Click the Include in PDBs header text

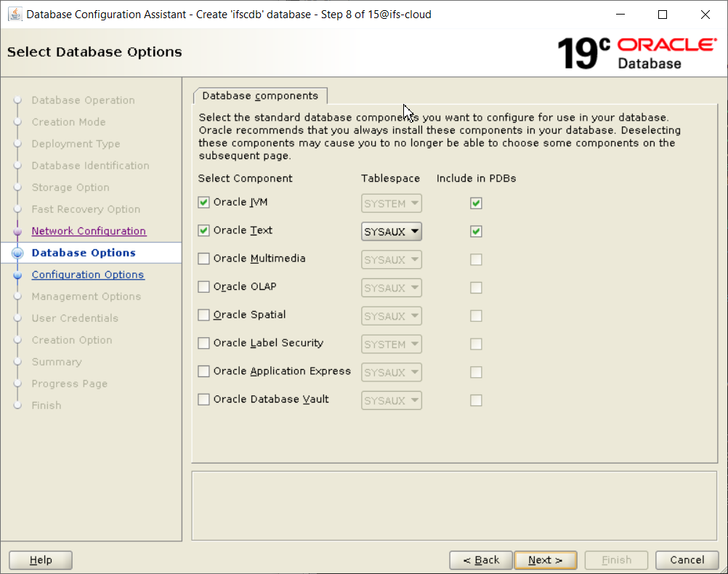tap(477, 178)
